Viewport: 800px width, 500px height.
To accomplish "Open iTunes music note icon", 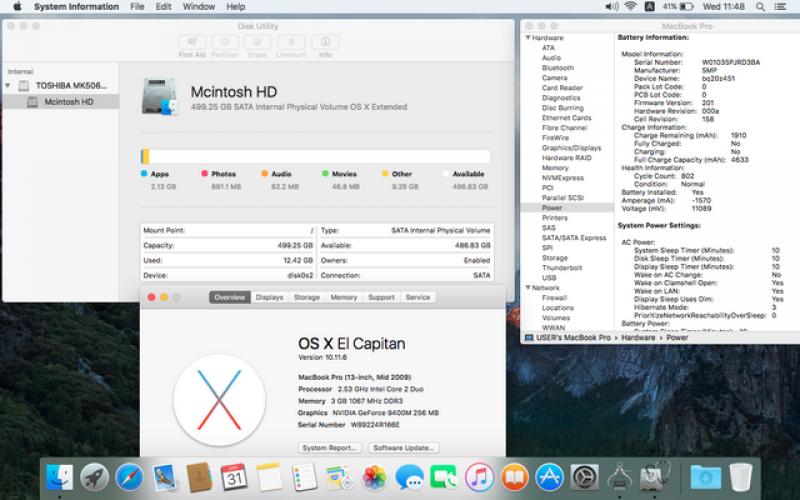I will 479,478.
